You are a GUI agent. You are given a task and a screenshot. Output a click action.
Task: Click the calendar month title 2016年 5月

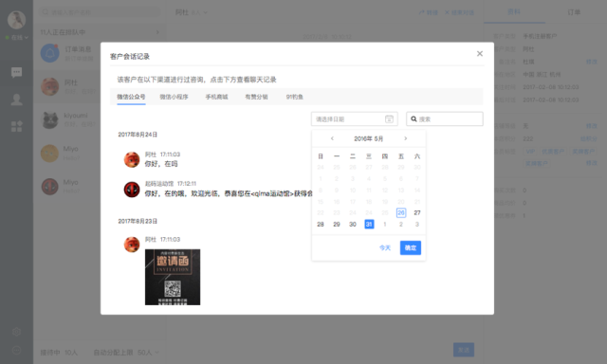[x=369, y=138]
